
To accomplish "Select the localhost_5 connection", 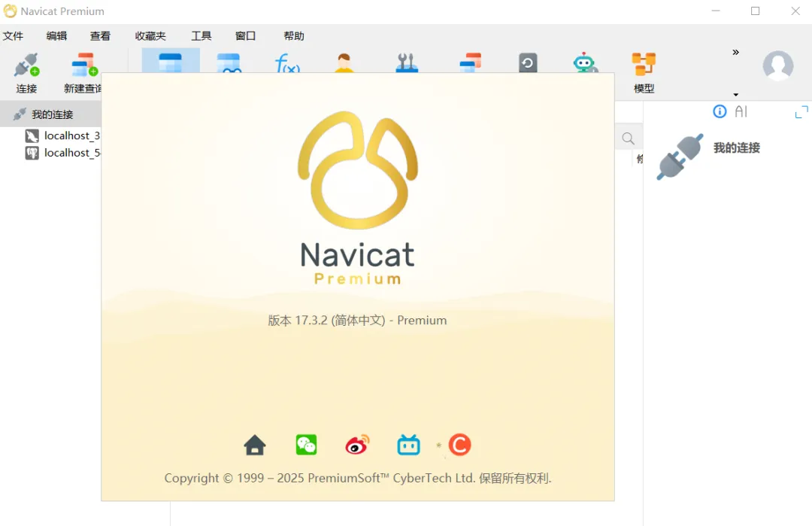I will point(62,153).
